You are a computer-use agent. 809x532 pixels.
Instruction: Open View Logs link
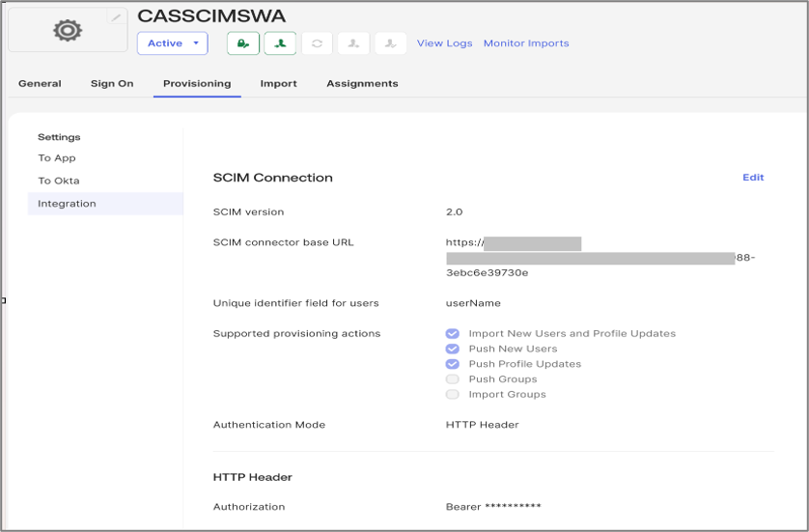point(445,43)
